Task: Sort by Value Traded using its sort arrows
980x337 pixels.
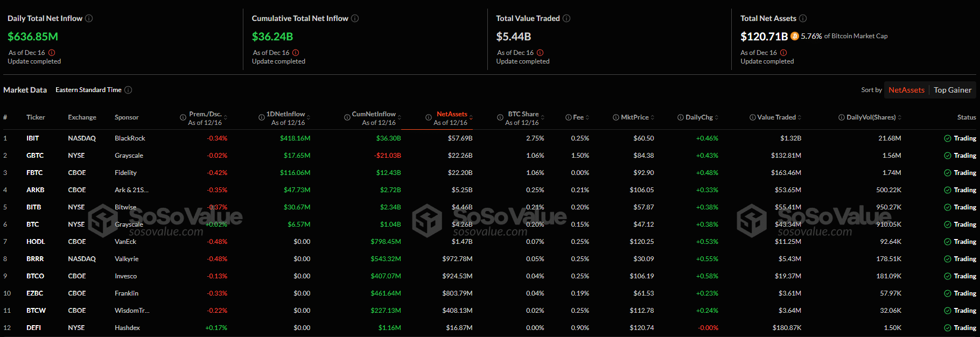Action: (x=800, y=117)
